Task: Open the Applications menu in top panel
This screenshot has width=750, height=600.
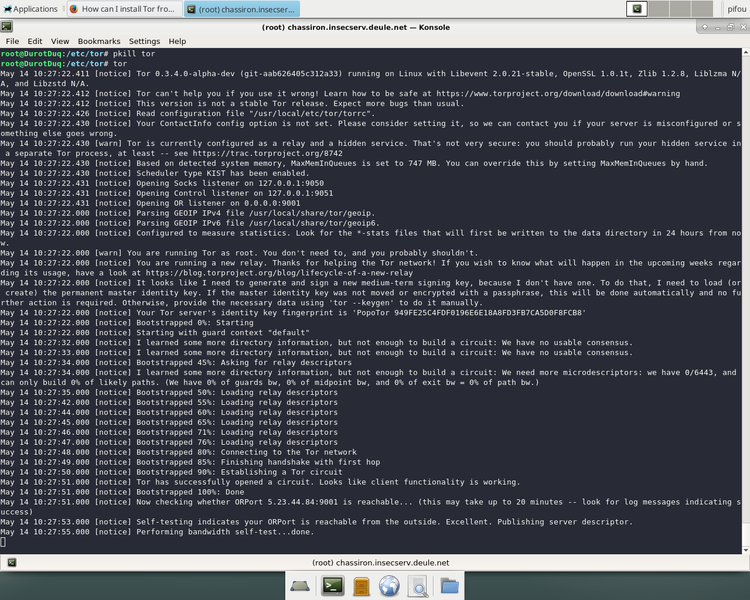Action: click(30, 8)
